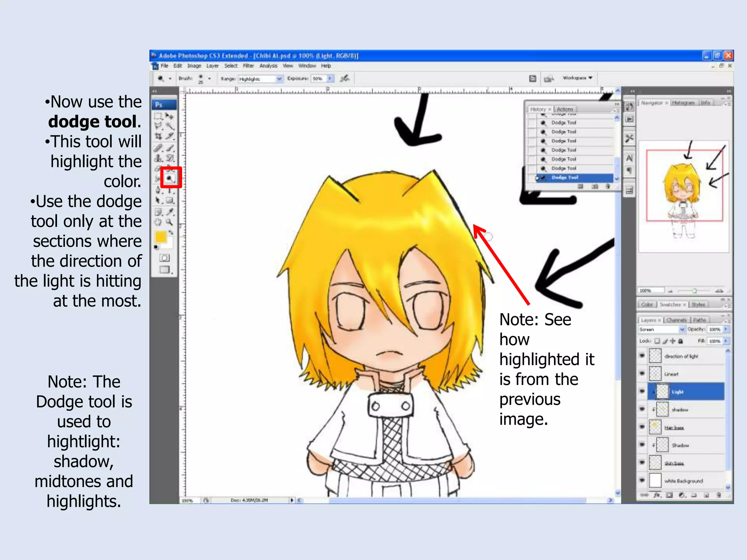Toggle visibility of lowercase shadow layer
This screenshot has height=560, width=747.
(642, 409)
